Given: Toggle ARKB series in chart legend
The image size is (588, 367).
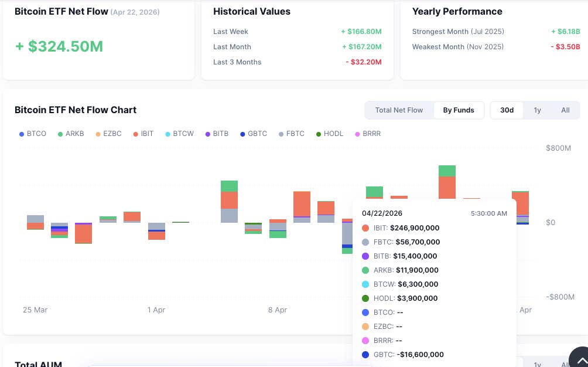Looking at the screenshot, I should (70, 134).
